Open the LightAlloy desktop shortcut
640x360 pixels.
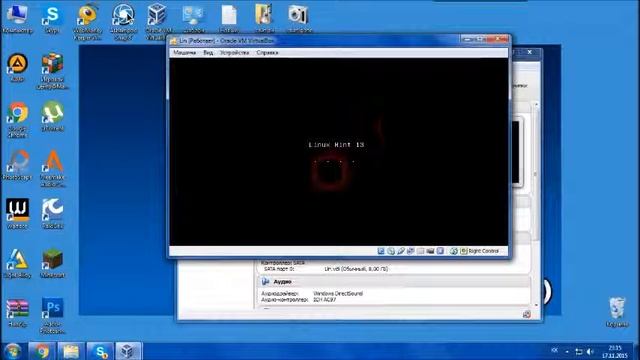(x=17, y=263)
